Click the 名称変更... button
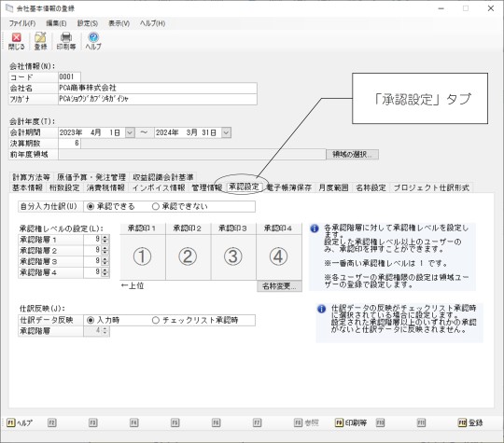 coord(279,286)
